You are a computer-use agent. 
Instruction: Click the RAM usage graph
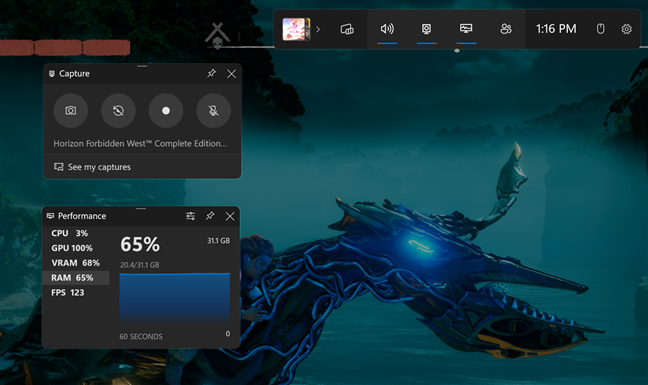[x=175, y=297]
